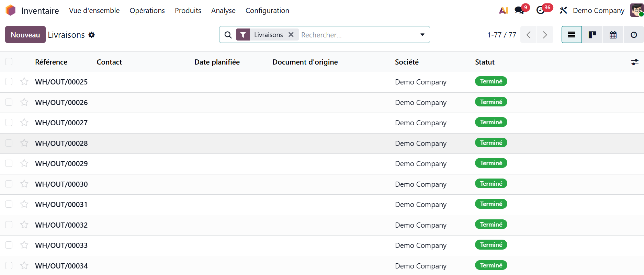This screenshot has width=644, height=275.
Task: Go to the next page of records
Action: (x=545, y=35)
